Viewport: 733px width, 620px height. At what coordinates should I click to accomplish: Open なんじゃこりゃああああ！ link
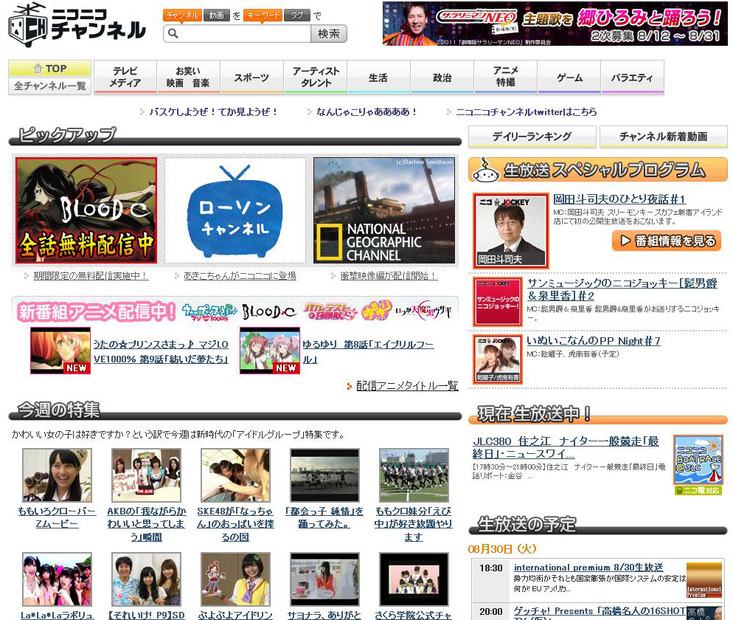tap(366, 112)
